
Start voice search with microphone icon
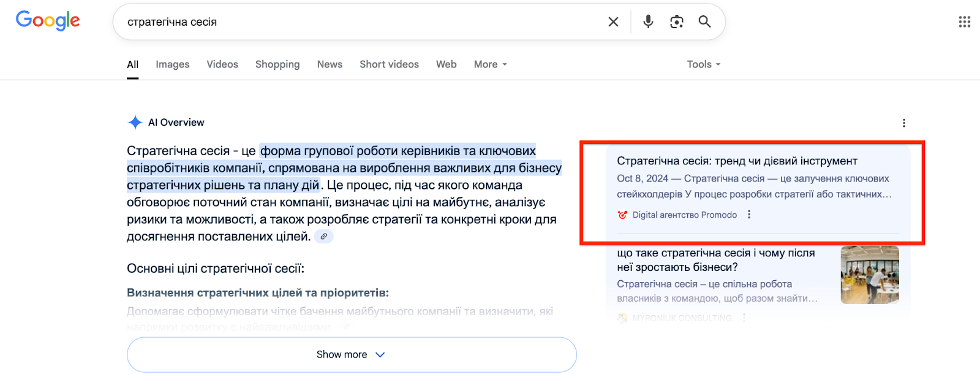[648, 22]
